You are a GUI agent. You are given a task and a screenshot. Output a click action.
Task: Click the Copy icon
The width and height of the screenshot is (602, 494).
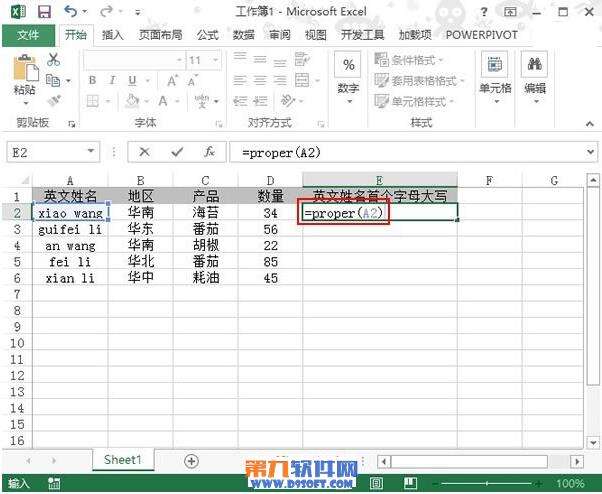(x=53, y=81)
